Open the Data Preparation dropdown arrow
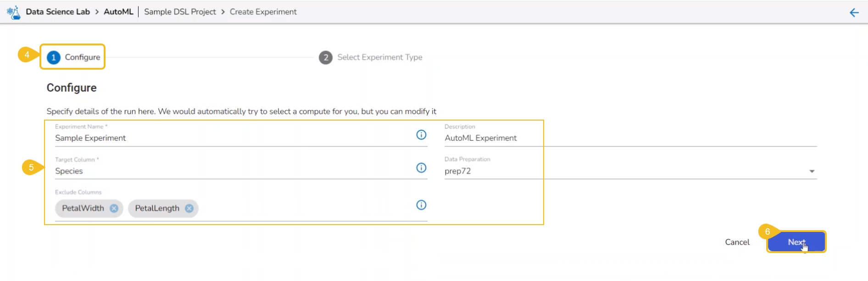Viewport: 868px width, 281px height. click(x=812, y=171)
